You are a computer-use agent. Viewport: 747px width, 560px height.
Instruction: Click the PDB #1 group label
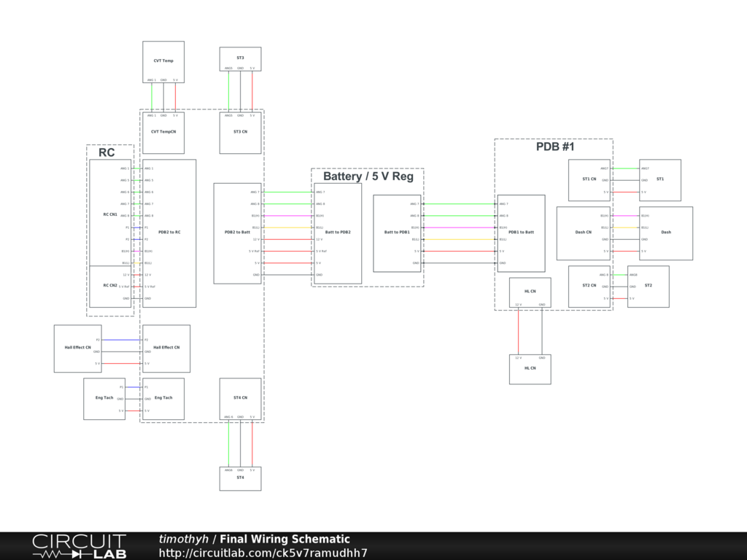click(x=555, y=147)
